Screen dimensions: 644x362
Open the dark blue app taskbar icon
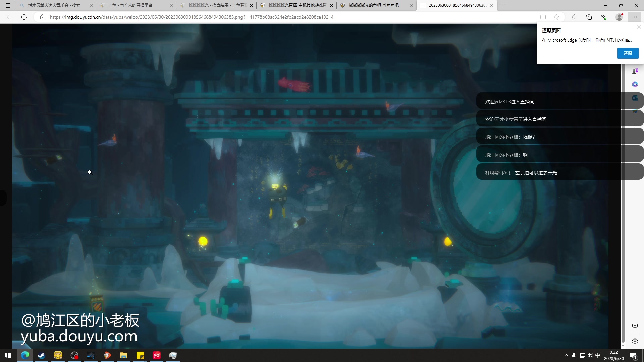[91, 355]
